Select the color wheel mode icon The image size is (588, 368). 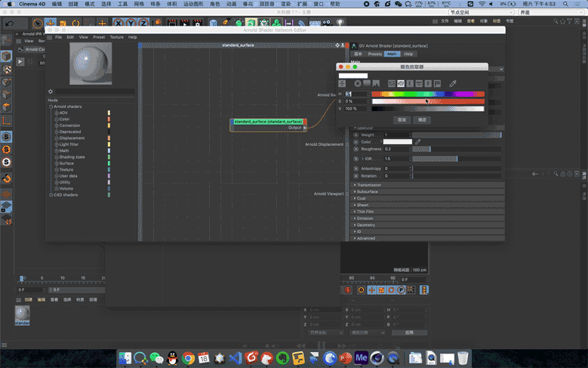click(x=358, y=83)
